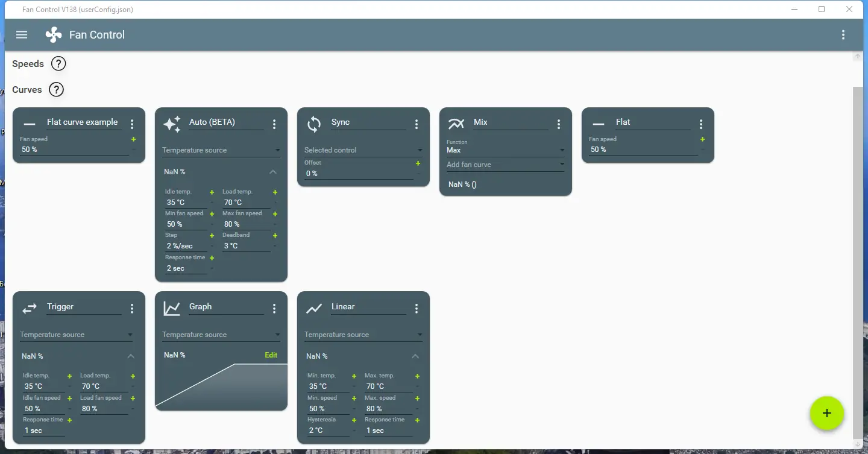The width and height of the screenshot is (868, 454).
Task: Increase Auto (BETA) response time
Action: tap(212, 258)
